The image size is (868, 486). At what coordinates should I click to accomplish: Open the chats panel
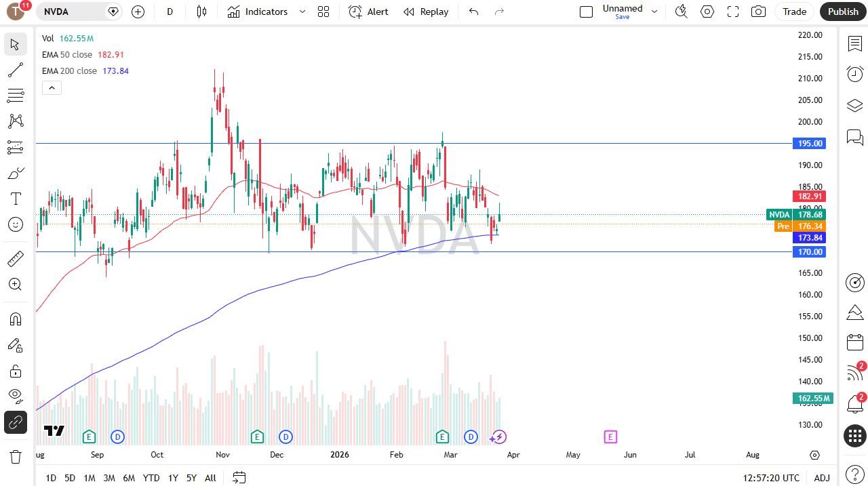click(855, 138)
